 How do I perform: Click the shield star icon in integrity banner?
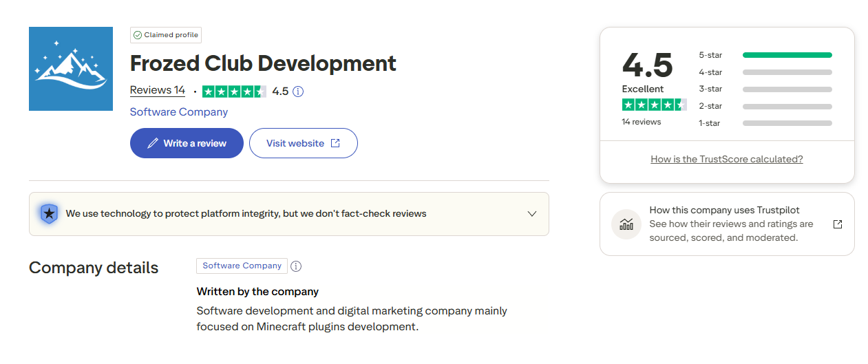point(49,214)
